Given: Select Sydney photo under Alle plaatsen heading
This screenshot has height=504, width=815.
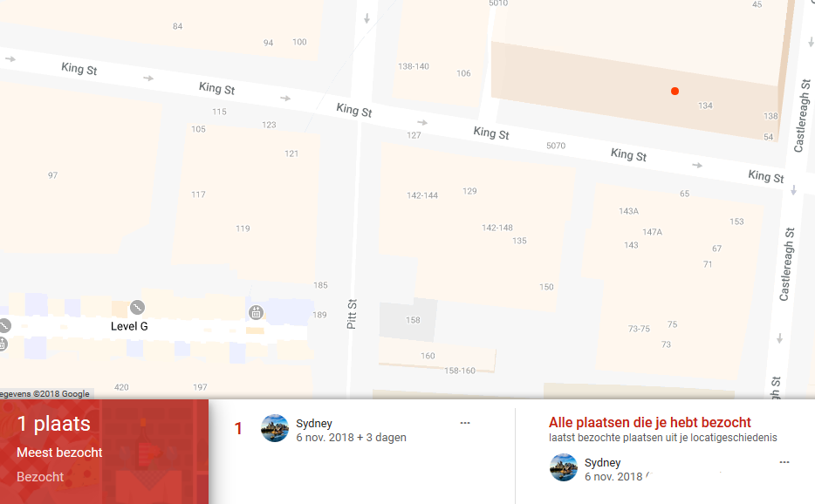Looking at the screenshot, I should click(564, 467).
